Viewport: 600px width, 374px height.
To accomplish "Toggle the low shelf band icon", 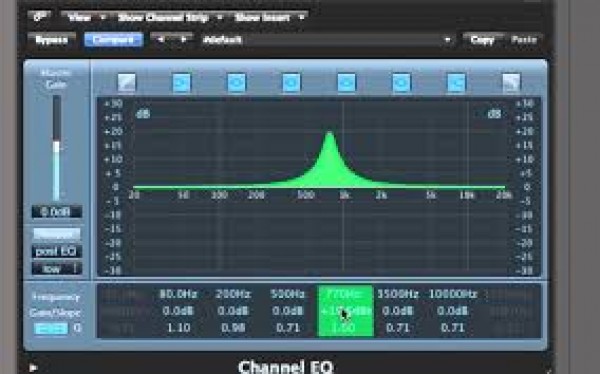I will coord(181,83).
